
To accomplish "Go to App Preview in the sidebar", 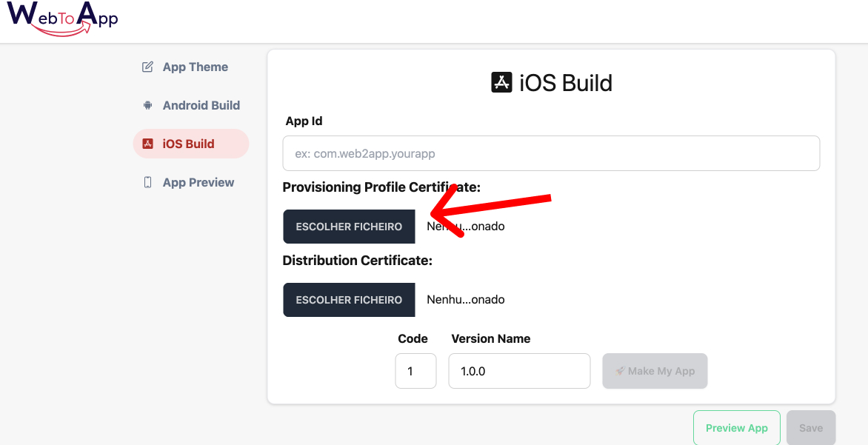I will click(198, 183).
